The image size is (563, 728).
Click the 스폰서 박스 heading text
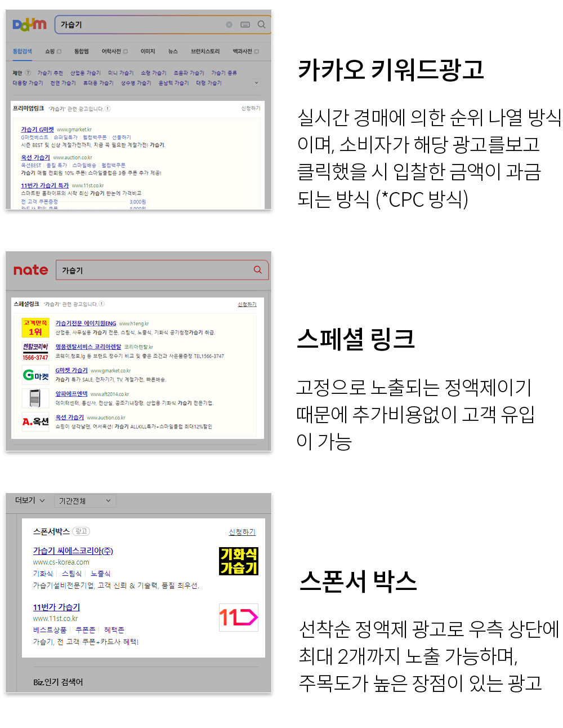[358, 581]
